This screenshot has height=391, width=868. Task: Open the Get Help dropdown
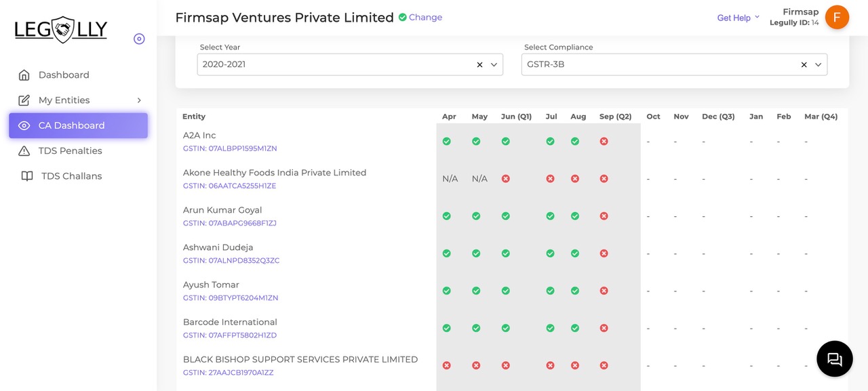[x=738, y=18]
